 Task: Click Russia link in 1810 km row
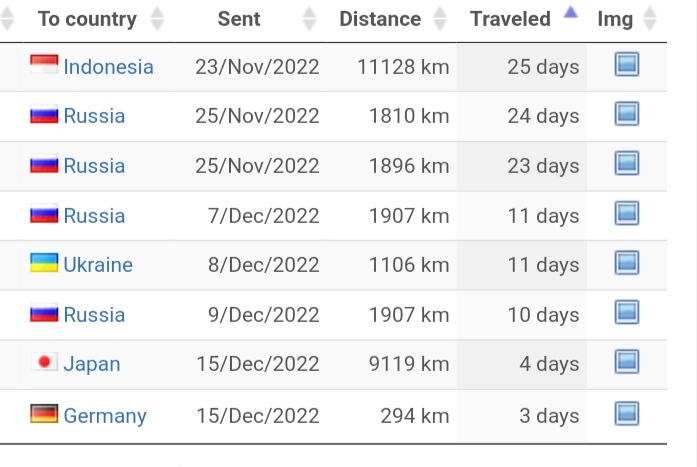click(94, 116)
